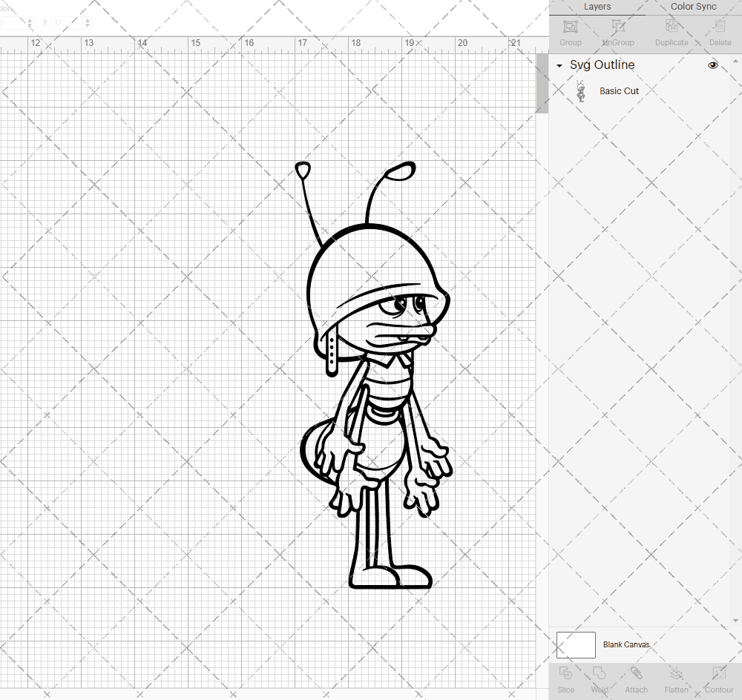Viewport: 742px width, 700px height.
Task: Collapse the Svg Outline group arrow
Action: [559, 66]
